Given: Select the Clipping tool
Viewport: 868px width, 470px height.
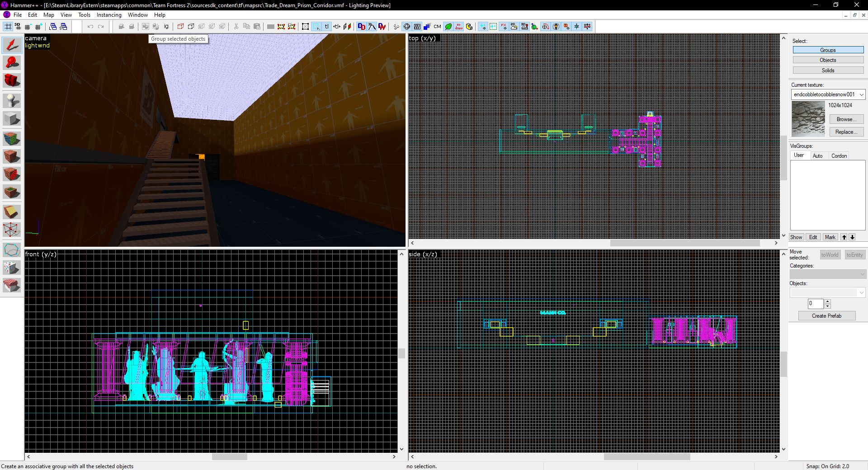Looking at the screenshot, I should [x=12, y=211].
